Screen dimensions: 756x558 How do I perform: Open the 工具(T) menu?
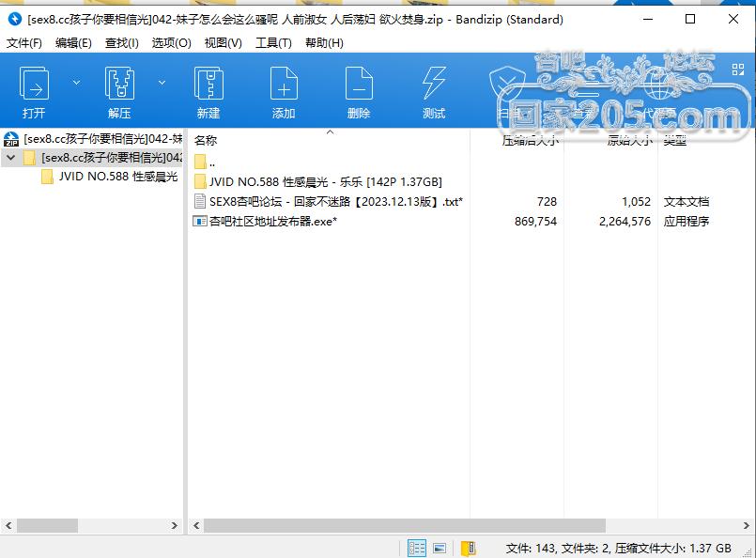coord(273,43)
